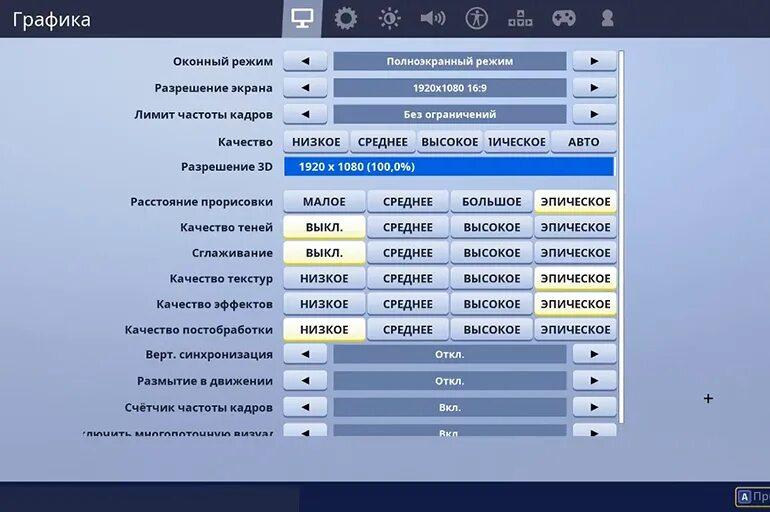Set Расстояние прорисовки to СРЕДНЕЕ
The height and width of the screenshot is (512, 770).
[x=408, y=202]
